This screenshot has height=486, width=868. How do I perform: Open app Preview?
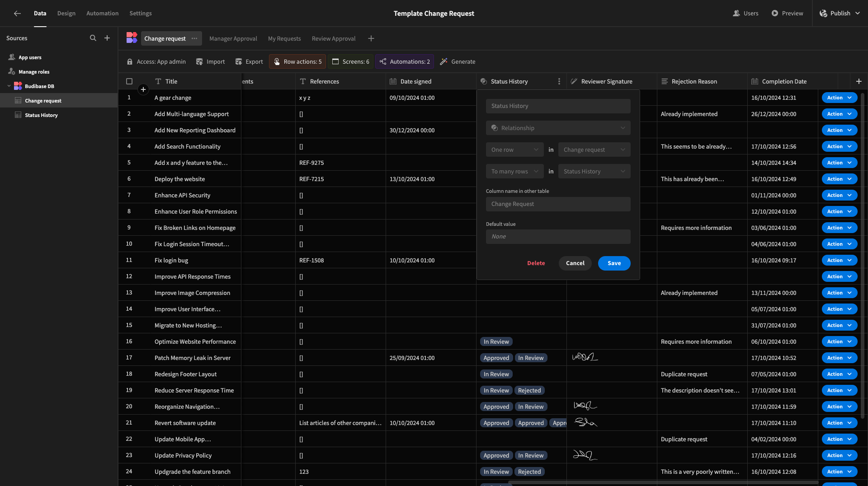coord(787,13)
